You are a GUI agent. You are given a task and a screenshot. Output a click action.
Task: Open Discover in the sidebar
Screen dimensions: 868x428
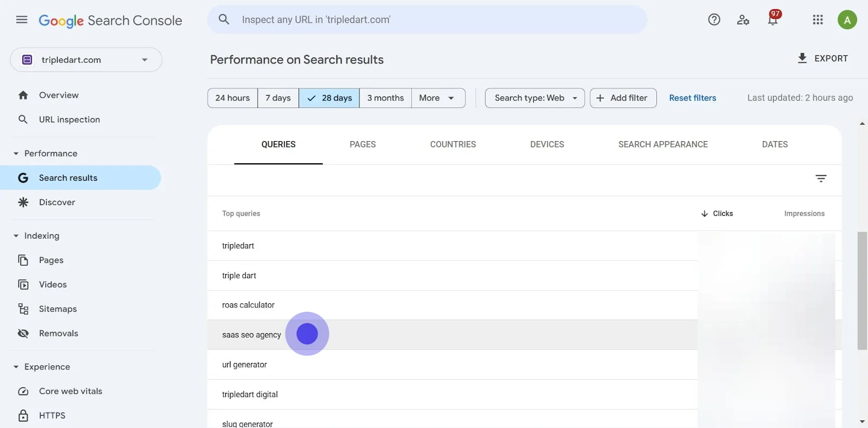coord(81,202)
